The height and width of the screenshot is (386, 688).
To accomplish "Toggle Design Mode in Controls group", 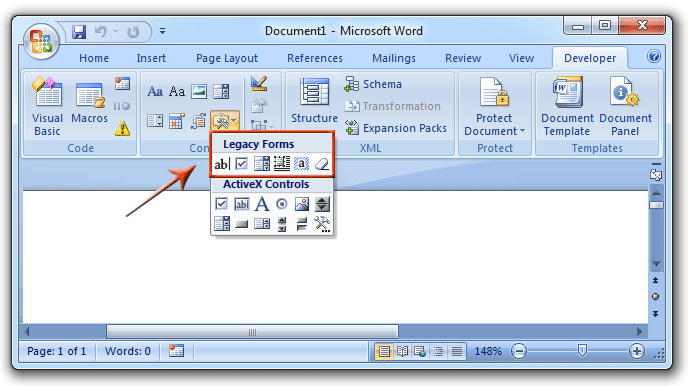I will click(x=259, y=83).
